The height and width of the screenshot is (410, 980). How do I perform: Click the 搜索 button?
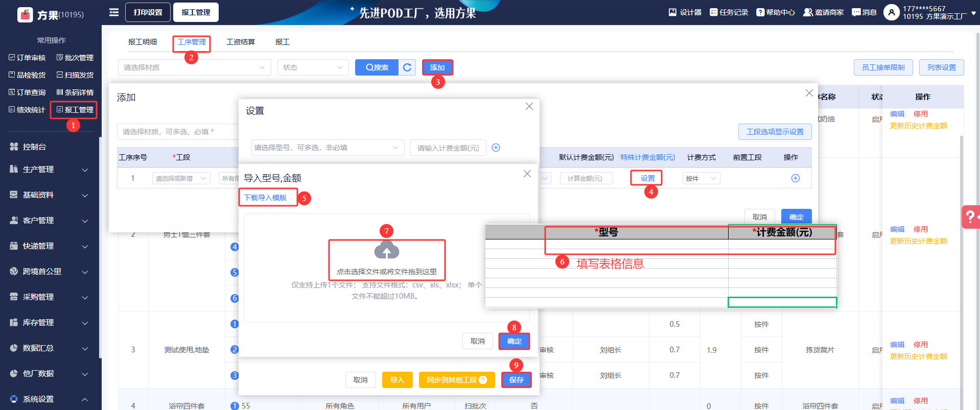(377, 67)
